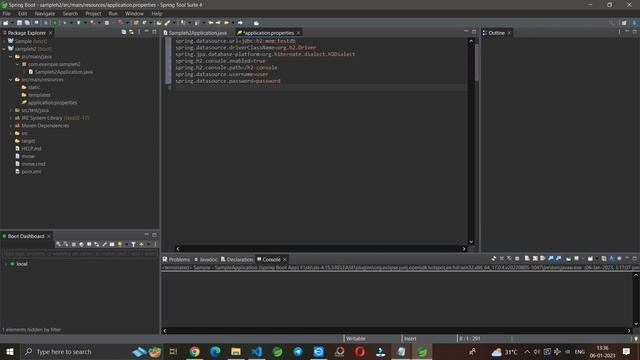Image resolution: width=640 pixels, height=360 pixels.
Task: Toggle Insert mode in the status bar
Action: [x=410, y=338]
